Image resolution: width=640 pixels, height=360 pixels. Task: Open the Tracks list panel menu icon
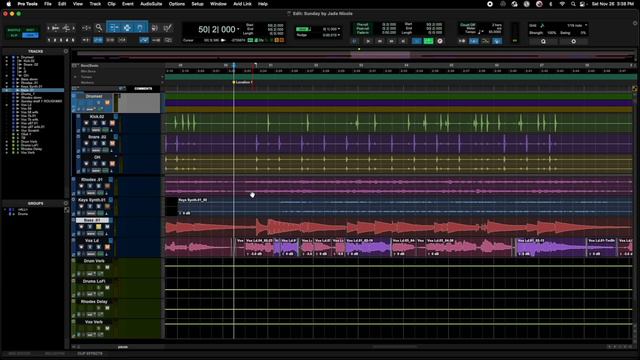click(66, 51)
